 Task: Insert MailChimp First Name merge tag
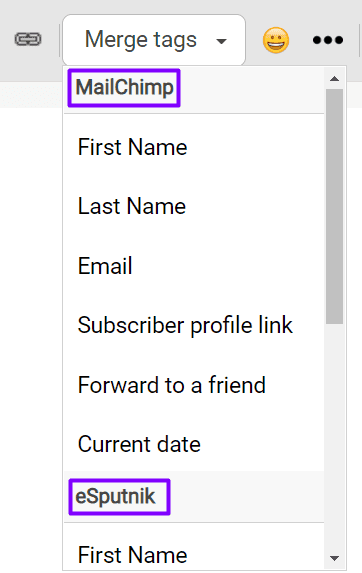click(x=194, y=147)
